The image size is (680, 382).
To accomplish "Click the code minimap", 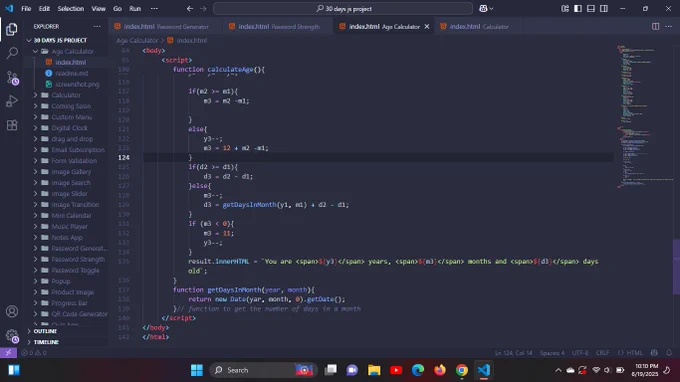I will pyautogui.click(x=644, y=117).
